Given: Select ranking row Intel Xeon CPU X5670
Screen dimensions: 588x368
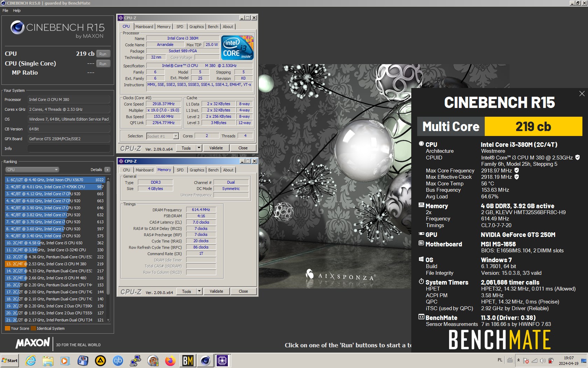Looking at the screenshot, I should tap(55, 180).
